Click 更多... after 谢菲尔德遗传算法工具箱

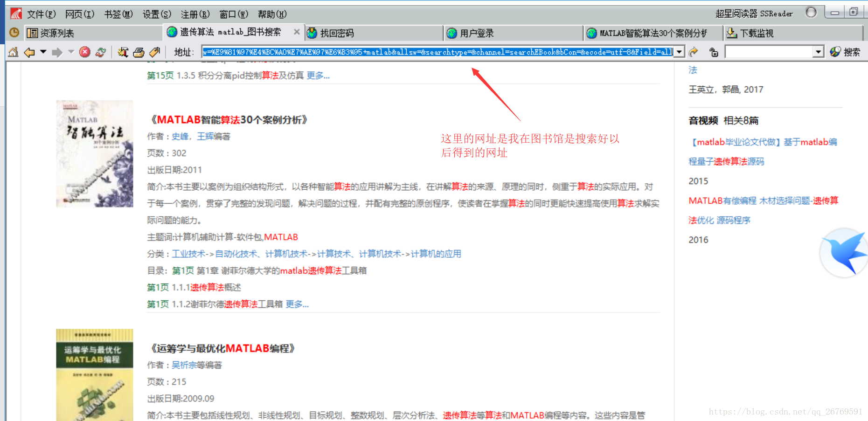click(x=297, y=304)
